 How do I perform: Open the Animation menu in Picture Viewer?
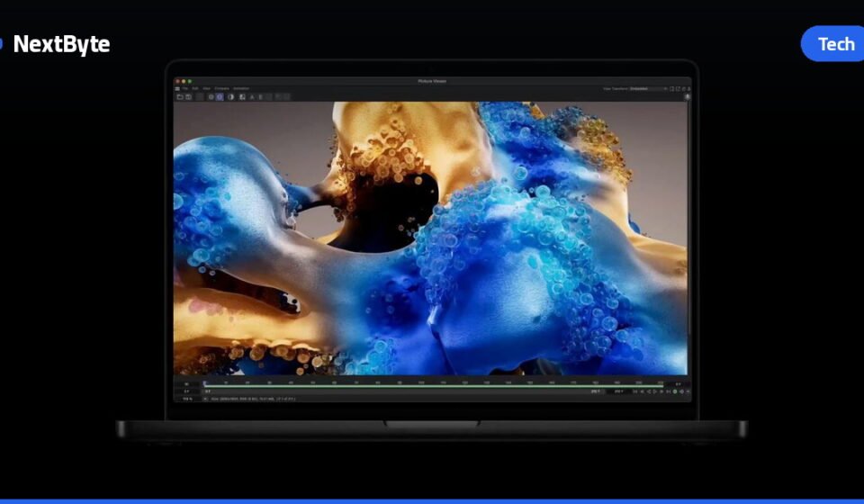coord(241,88)
